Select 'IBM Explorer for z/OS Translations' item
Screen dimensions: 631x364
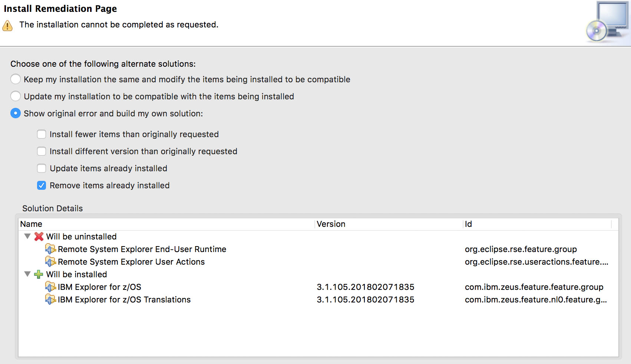(x=124, y=300)
